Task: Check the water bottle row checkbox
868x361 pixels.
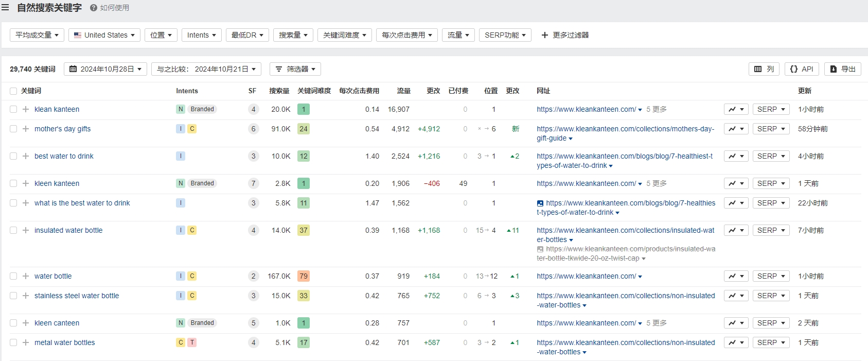Action: 13,276
